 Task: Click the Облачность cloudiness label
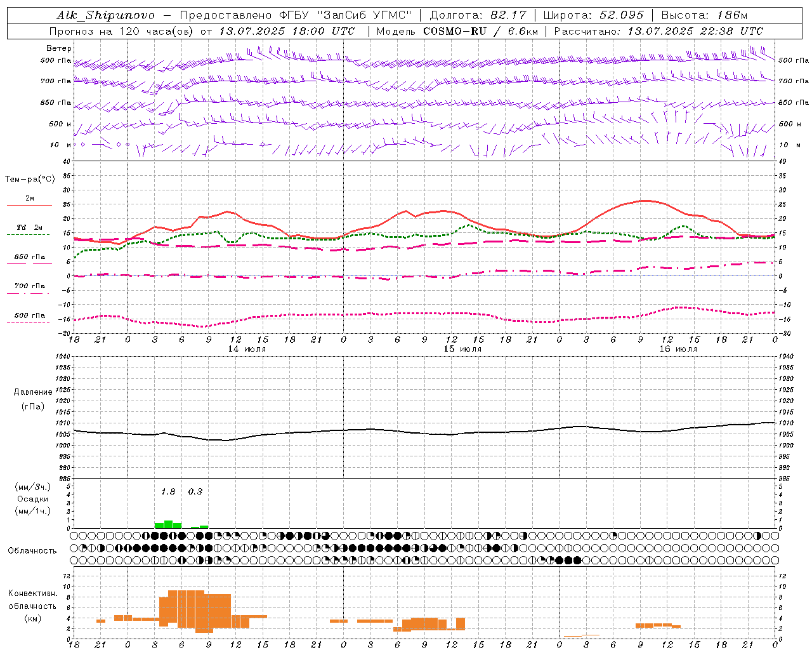click(x=32, y=551)
